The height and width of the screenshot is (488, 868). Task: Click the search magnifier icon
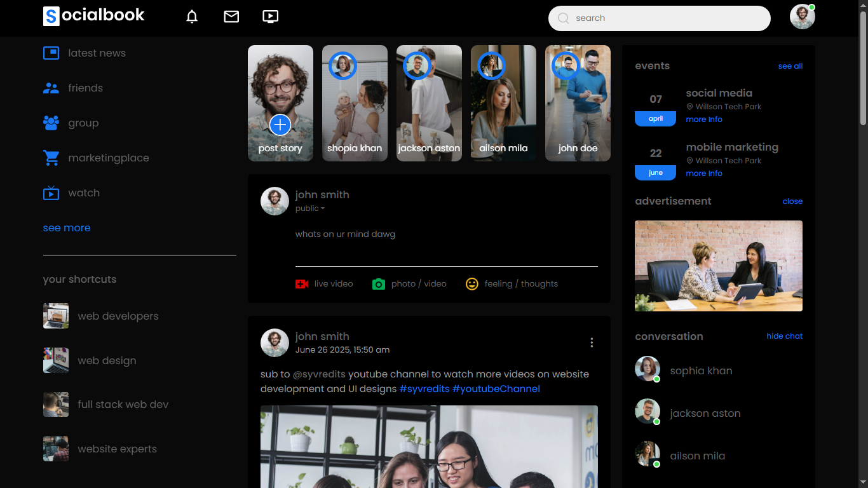[563, 18]
